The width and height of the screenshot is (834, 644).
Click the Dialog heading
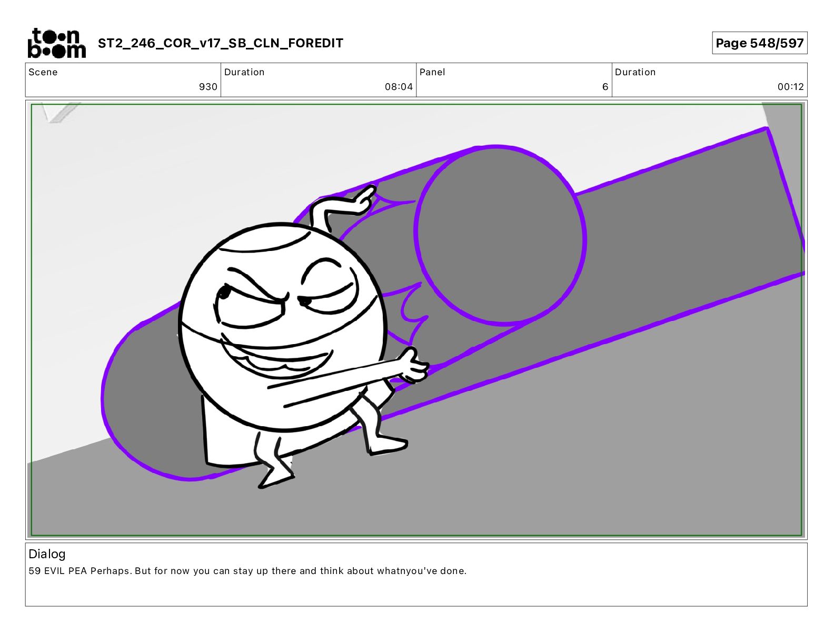[x=47, y=554]
